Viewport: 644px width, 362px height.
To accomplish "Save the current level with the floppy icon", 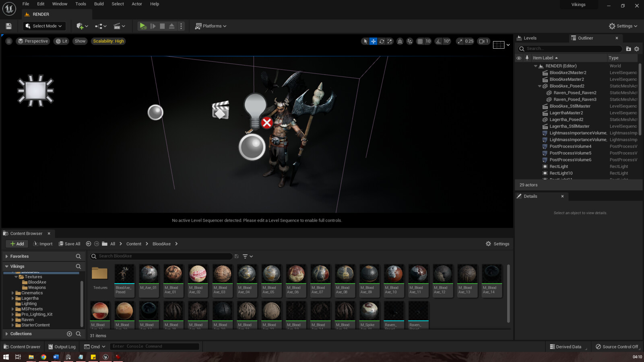I will tap(8, 26).
